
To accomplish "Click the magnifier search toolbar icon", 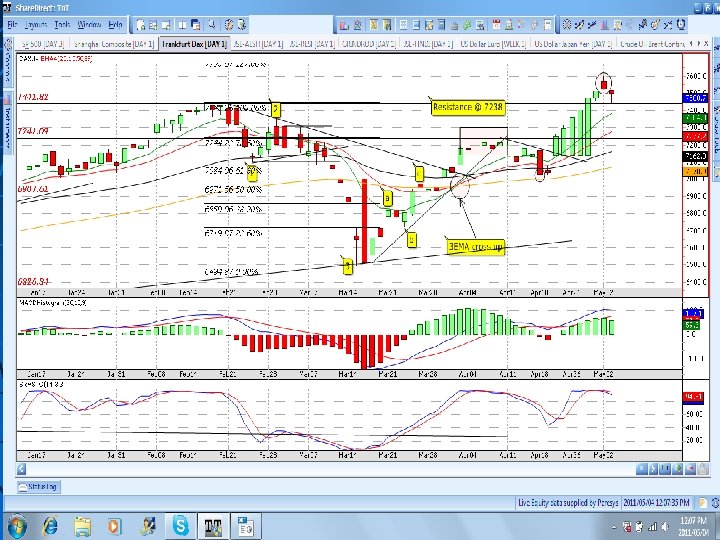I will coord(212,25).
